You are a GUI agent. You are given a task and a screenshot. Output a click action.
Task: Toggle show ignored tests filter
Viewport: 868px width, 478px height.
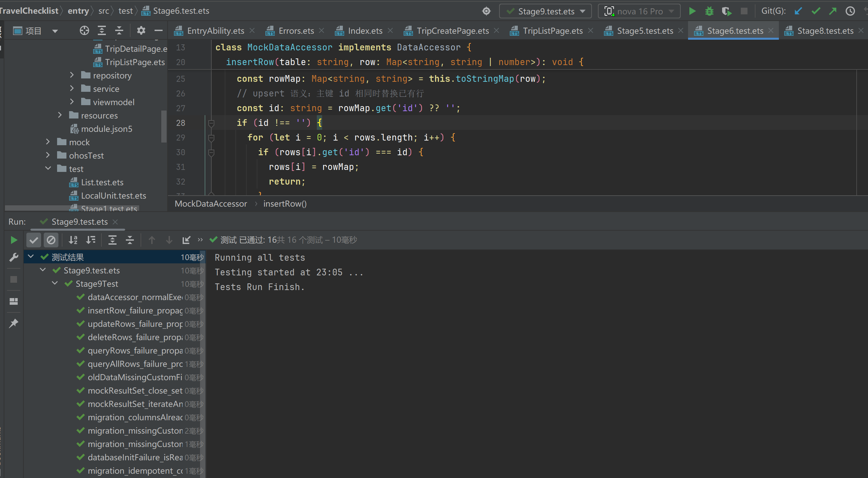[51, 240]
